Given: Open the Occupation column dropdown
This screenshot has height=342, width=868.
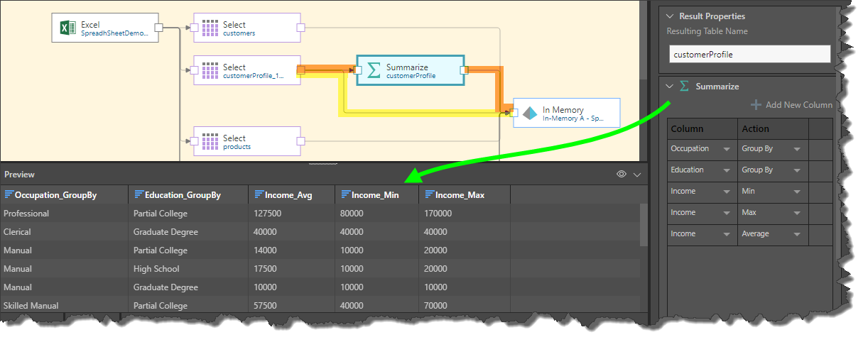Looking at the screenshot, I should 726,149.
